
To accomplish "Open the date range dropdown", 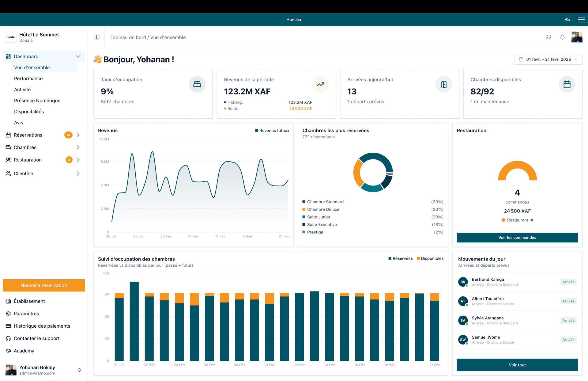I will coord(548,59).
